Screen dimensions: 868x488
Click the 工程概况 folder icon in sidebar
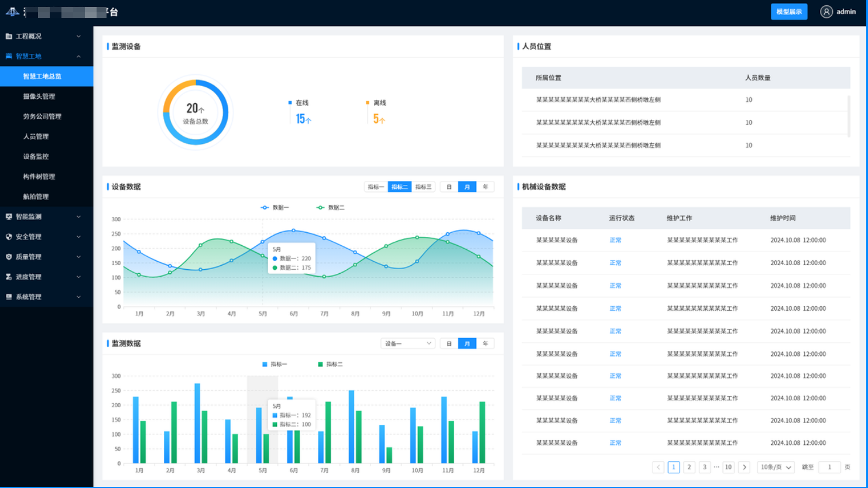9,36
